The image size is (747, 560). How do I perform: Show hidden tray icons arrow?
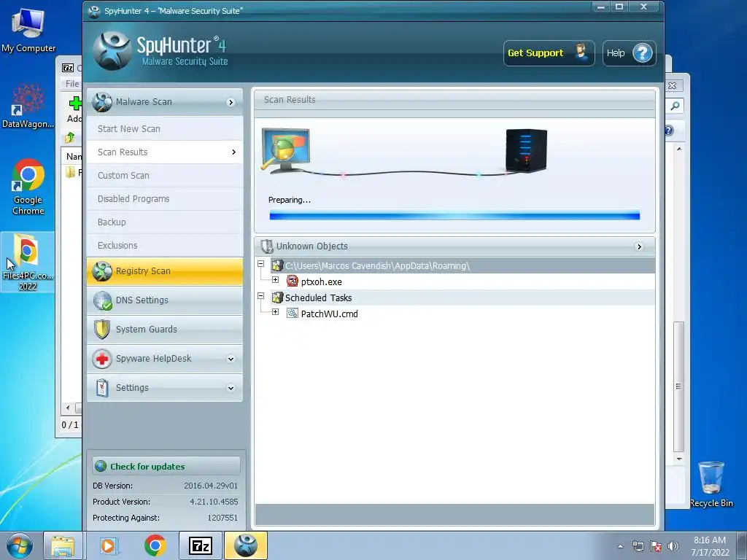(x=620, y=546)
